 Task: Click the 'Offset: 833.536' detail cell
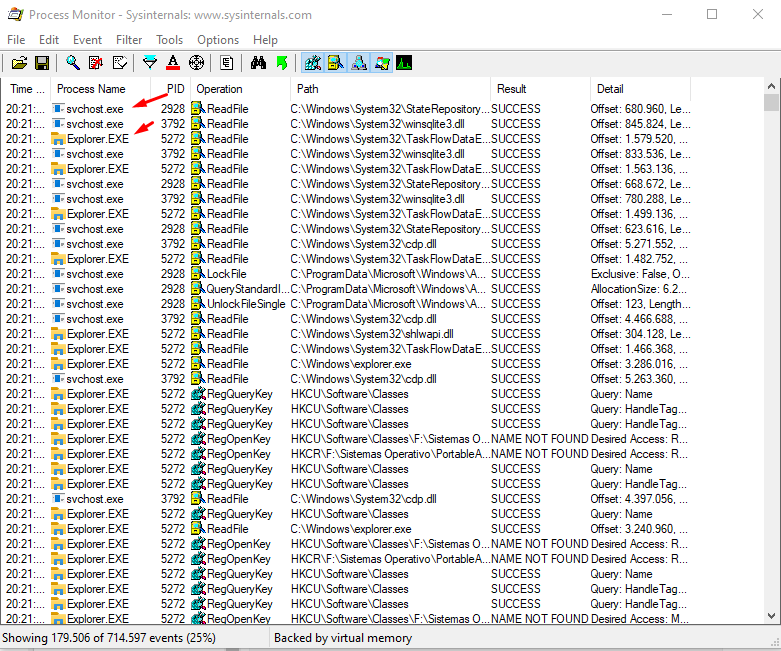(x=640, y=154)
